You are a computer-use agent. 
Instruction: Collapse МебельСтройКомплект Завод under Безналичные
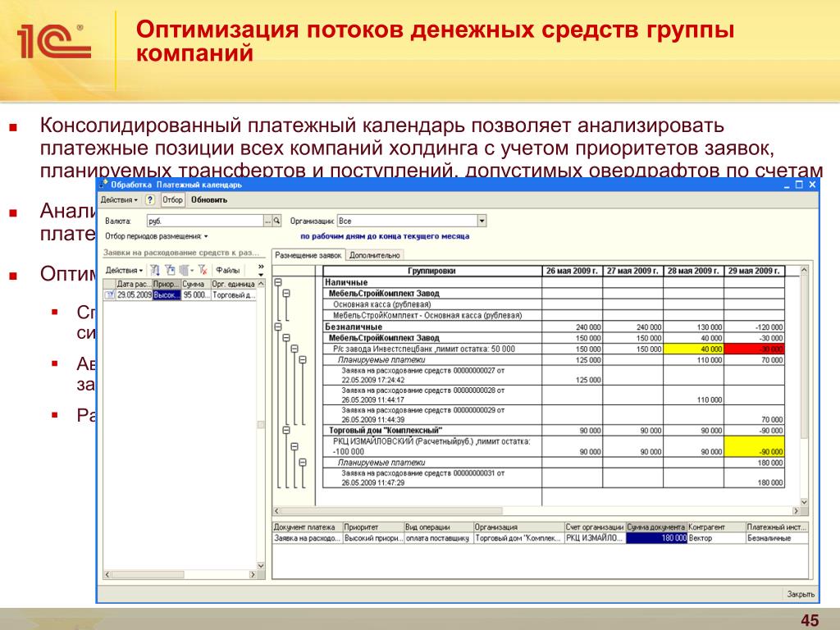286,338
